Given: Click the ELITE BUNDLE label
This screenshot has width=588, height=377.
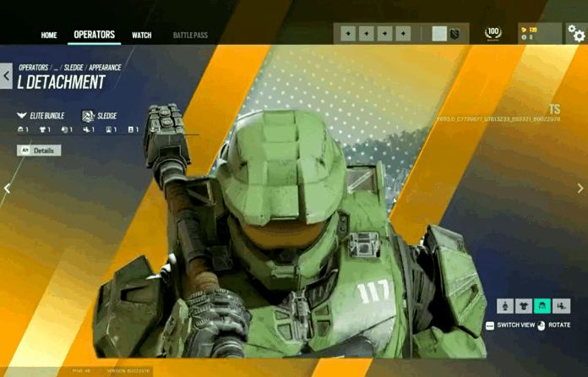Looking at the screenshot, I should [47, 116].
